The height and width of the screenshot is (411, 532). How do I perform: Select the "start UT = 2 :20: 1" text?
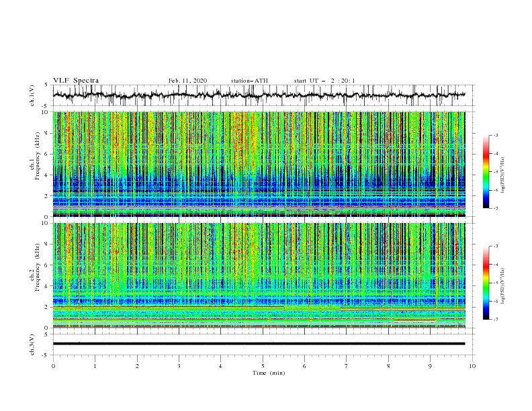click(324, 81)
